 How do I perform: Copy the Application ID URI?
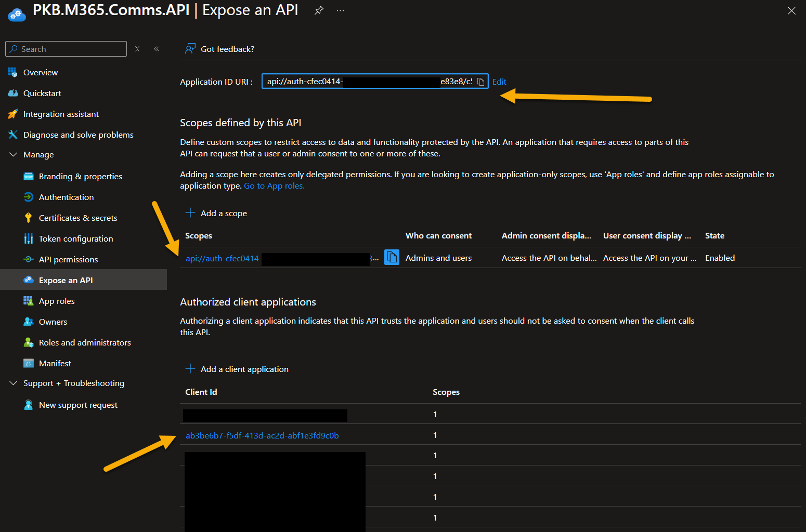tap(480, 82)
